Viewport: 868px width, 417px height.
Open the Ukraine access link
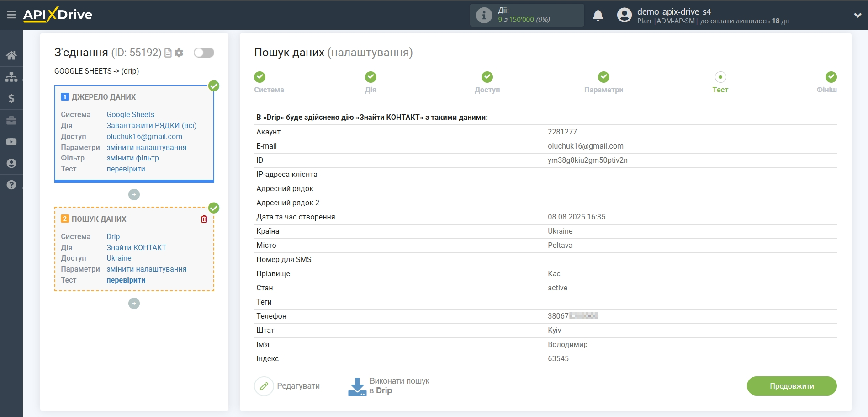pos(119,258)
